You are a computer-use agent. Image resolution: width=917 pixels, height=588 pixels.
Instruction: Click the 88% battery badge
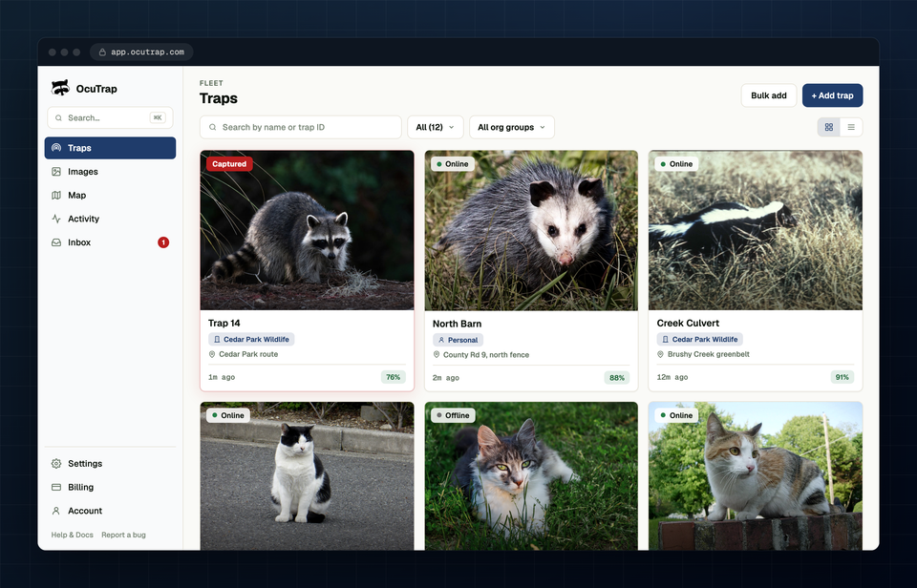pyautogui.click(x=617, y=378)
